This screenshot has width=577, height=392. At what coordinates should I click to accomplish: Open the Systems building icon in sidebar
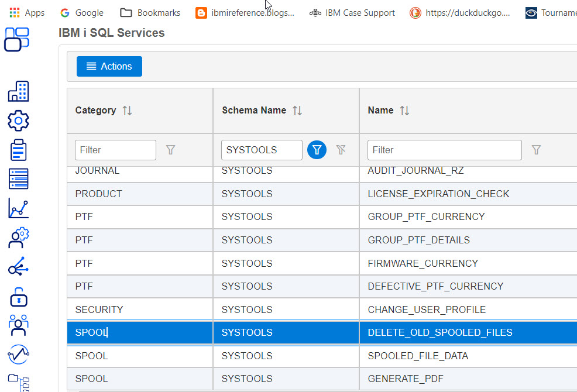pos(18,91)
